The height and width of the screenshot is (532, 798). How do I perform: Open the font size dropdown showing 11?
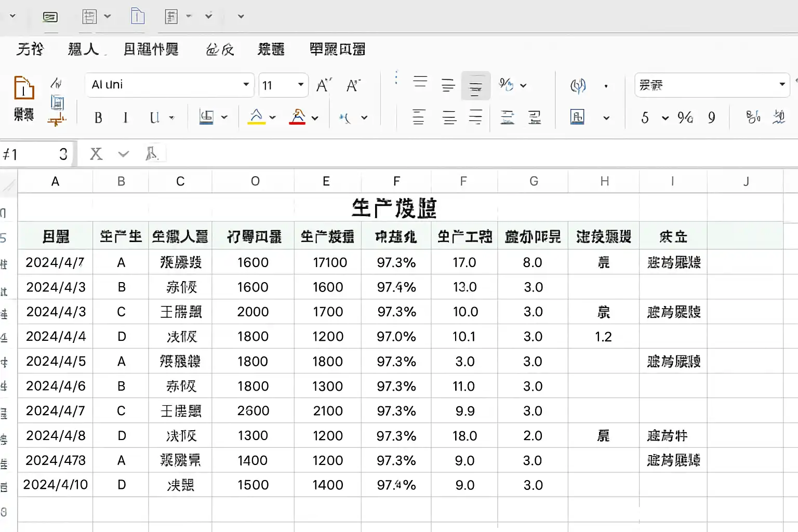[x=283, y=85]
